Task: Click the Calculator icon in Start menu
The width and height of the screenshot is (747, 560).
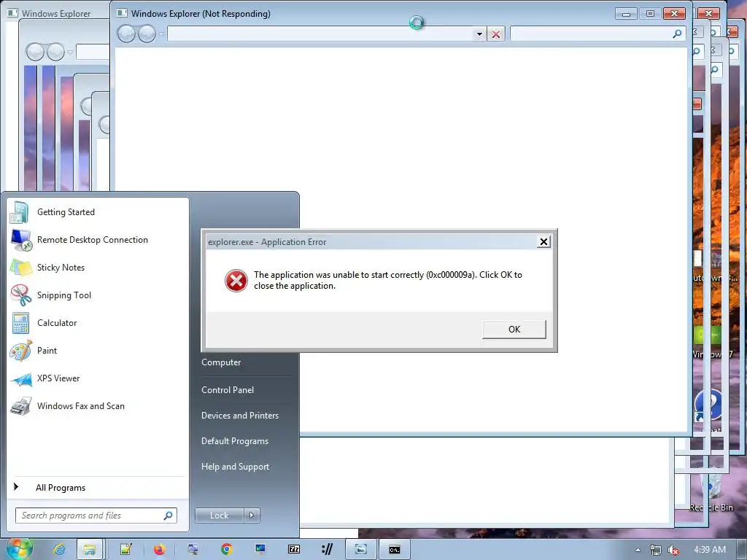Action: click(x=20, y=323)
